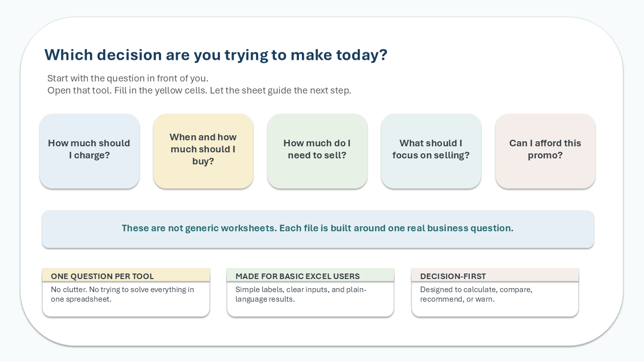Open the 'Can I afford this promo?' tile
The image size is (644, 362).
click(545, 151)
